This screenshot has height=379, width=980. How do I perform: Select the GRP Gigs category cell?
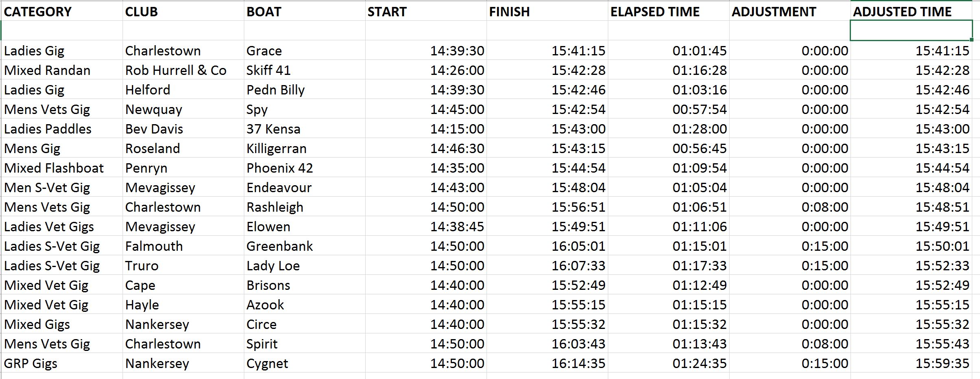pos(62,363)
